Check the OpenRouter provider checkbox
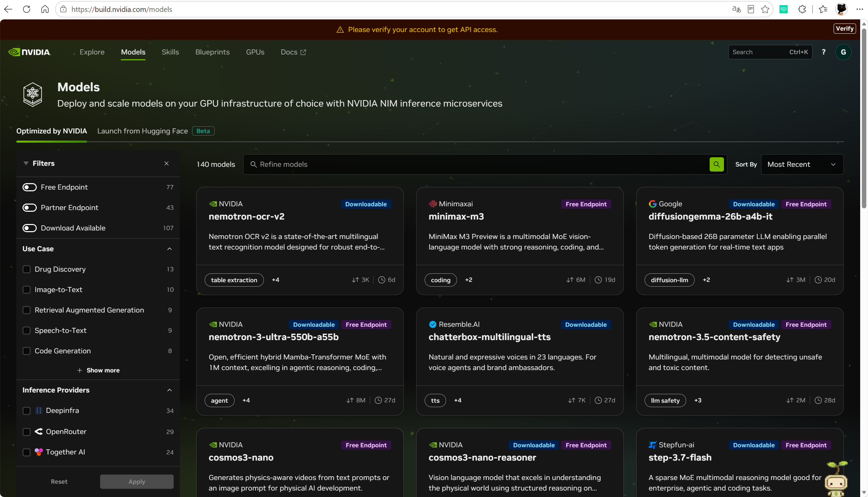The height and width of the screenshot is (497, 868). [x=26, y=432]
